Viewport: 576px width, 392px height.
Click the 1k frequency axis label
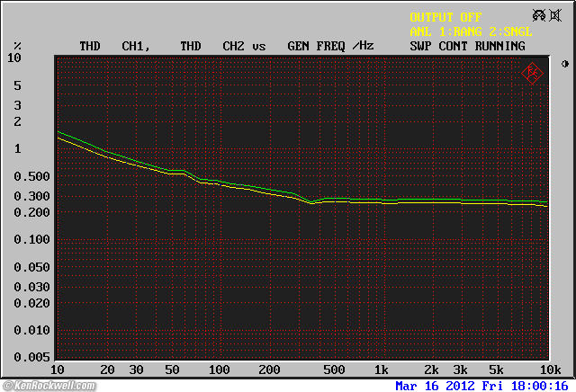[x=382, y=370]
